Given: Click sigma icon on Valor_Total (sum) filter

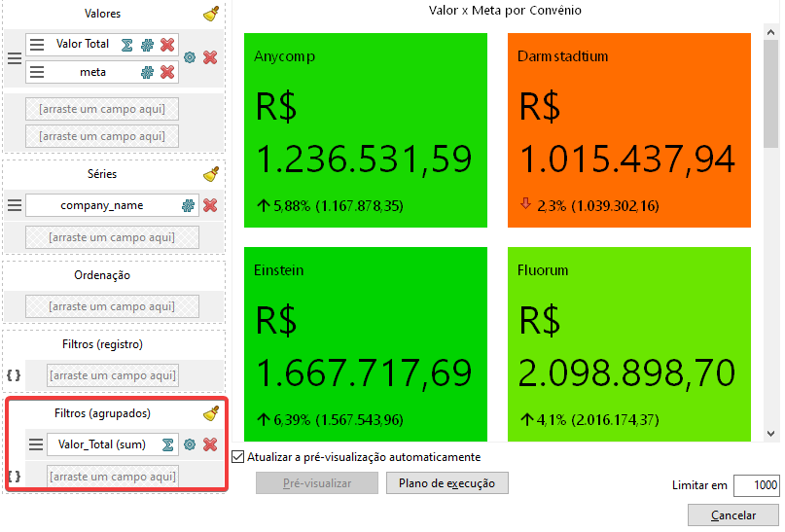Looking at the screenshot, I should coord(167,444).
